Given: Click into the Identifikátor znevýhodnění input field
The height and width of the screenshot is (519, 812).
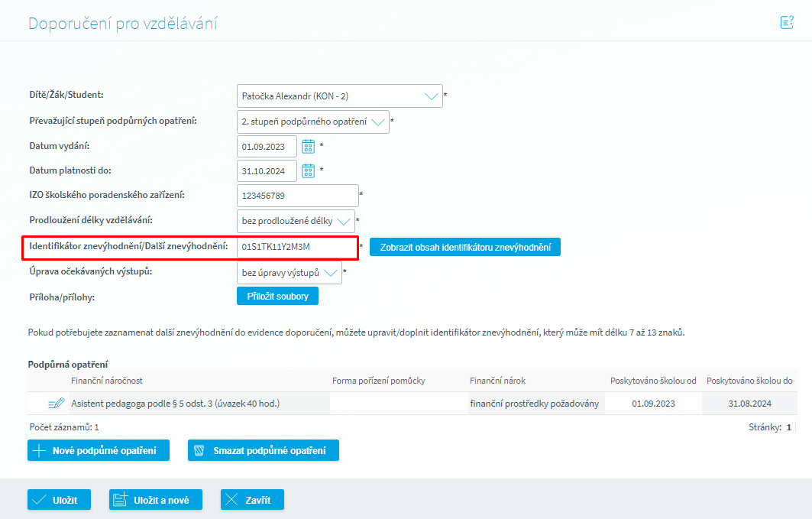Looking at the screenshot, I should point(297,248).
